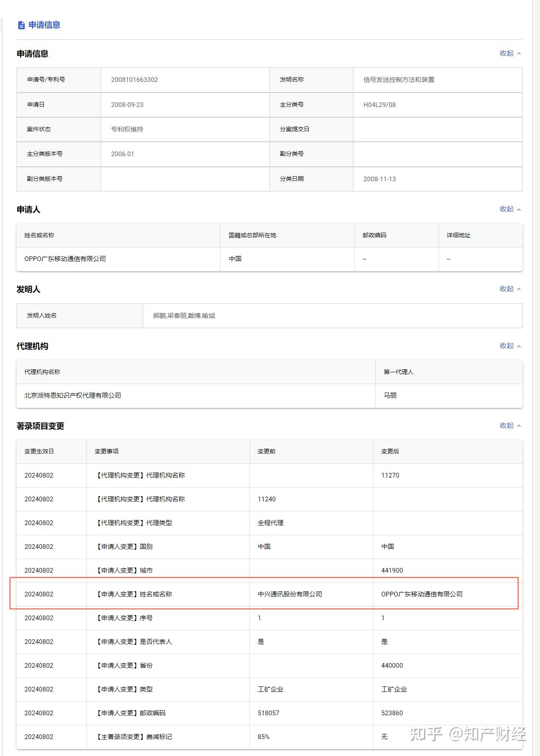The width and height of the screenshot is (540, 756).
Task: Click 【申请人变更】国别 change item
Action: [x=124, y=547]
